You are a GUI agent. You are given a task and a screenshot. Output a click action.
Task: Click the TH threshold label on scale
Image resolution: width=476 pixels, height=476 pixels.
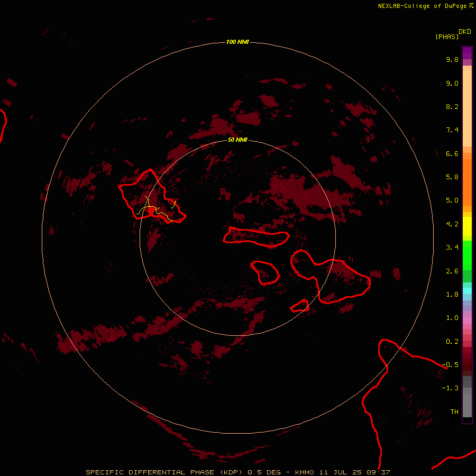click(x=454, y=412)
